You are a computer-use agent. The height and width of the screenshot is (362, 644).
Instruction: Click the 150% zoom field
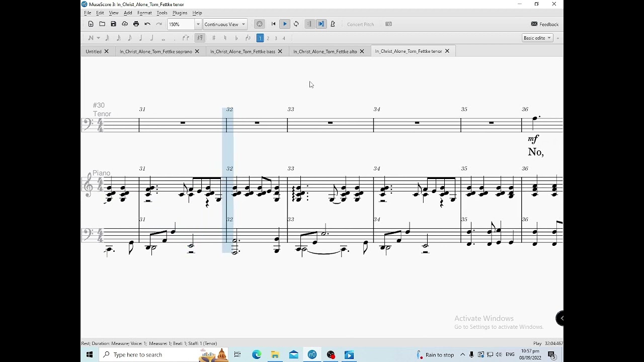coord(181,24)
